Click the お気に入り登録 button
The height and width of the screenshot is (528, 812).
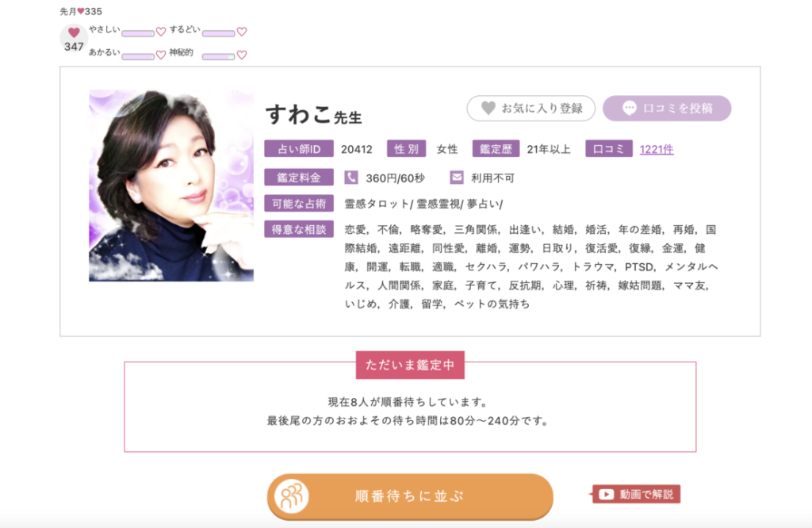(x=530, y=108)
